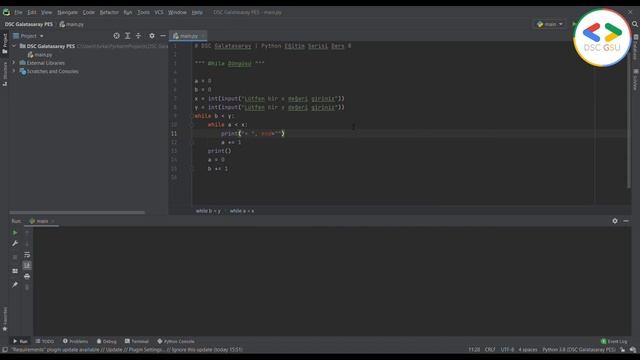Toggle soft-wrap in the Run console

27,255
